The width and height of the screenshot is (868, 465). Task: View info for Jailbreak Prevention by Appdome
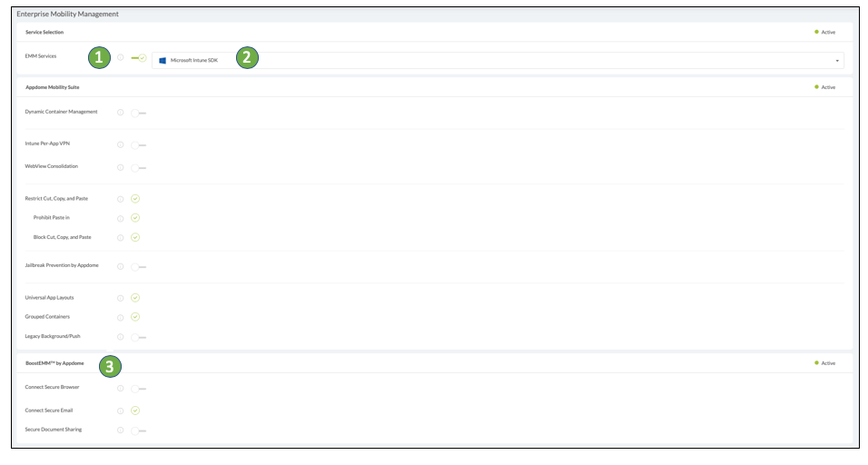(121, 266)
